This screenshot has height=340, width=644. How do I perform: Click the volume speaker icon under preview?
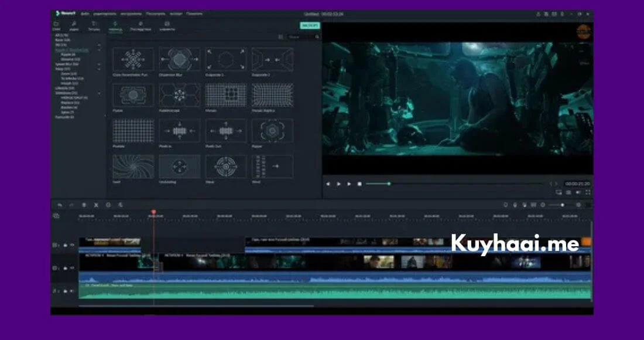578,192
